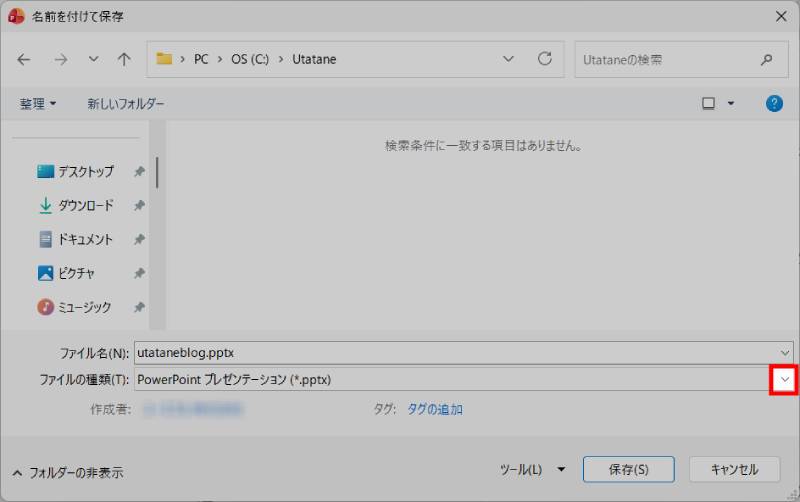Image resolution: width=800 pixels, height=502 pixels.
Task: Go up one folder level
Action: point(124,60)
